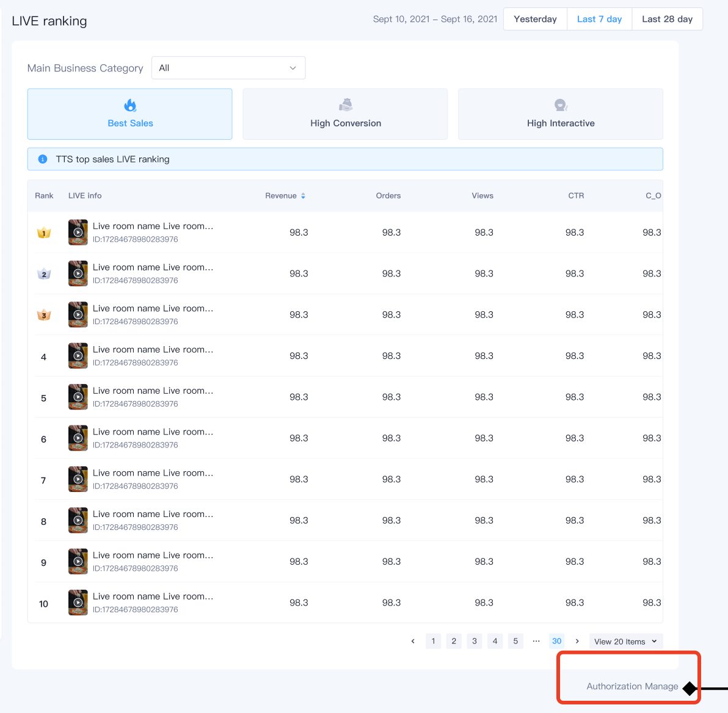Go to previous page using left chevron
This screenshot has height=713, width=728.
tap(413, 641)
